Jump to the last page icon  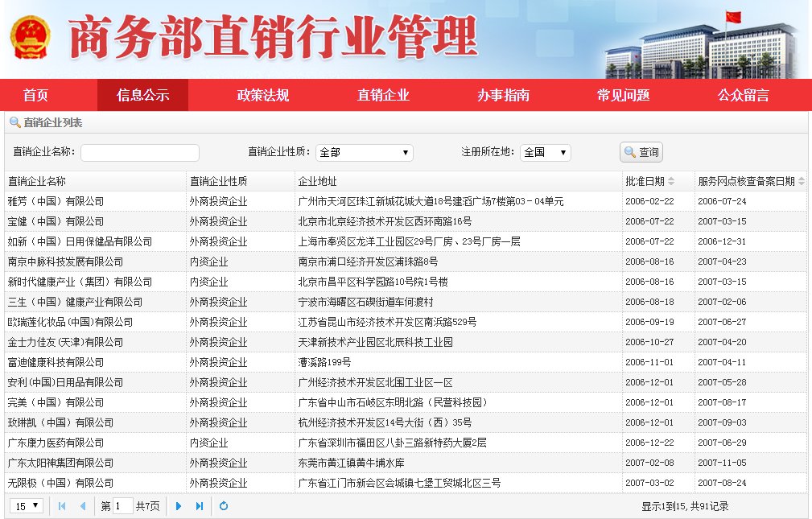pos(200,506)
